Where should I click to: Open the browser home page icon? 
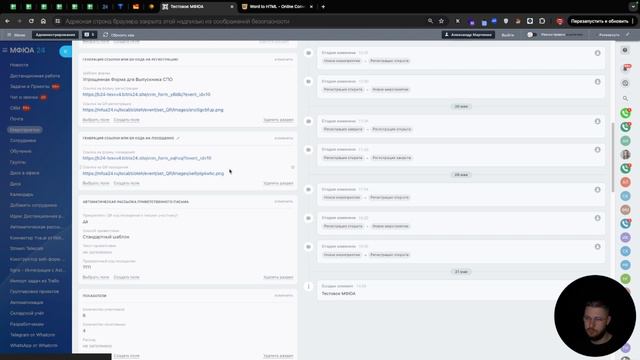[x=43, y=21]
